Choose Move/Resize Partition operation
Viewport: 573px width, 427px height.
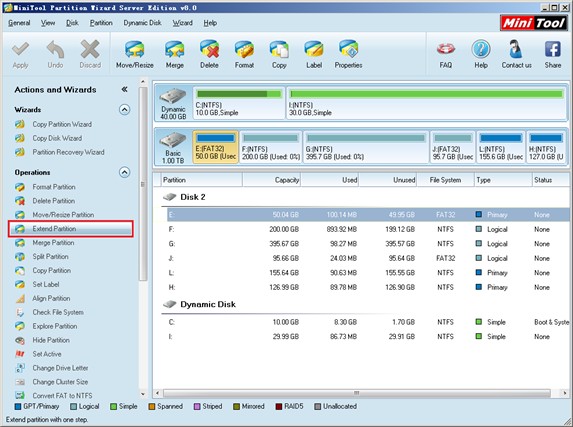coord(63,215)
